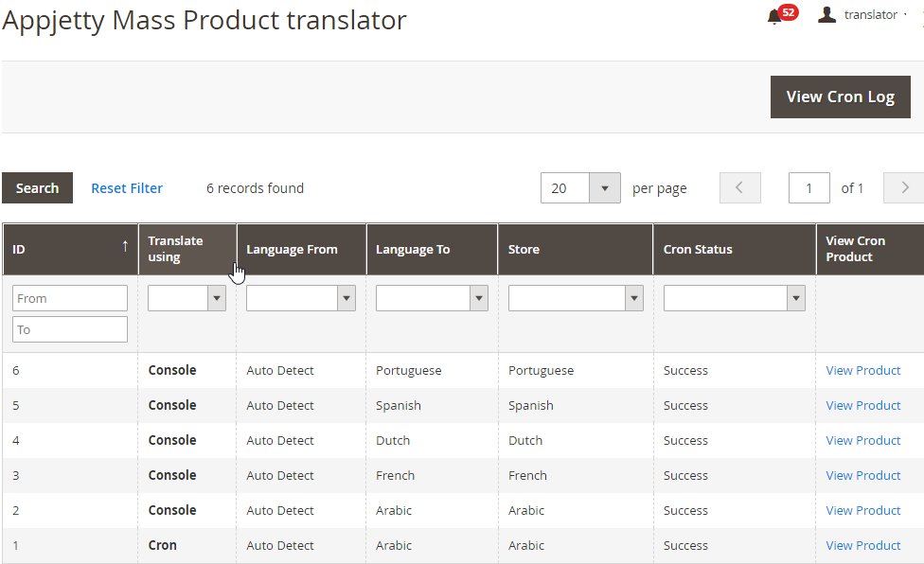Click the ID To filter field

(70, 329)
